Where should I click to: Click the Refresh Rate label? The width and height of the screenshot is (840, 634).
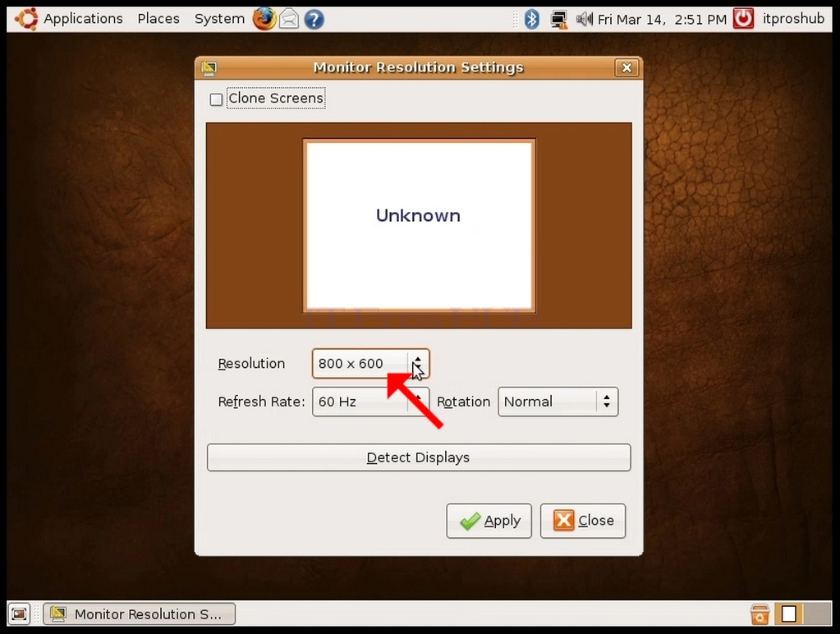tap(261, 402)
